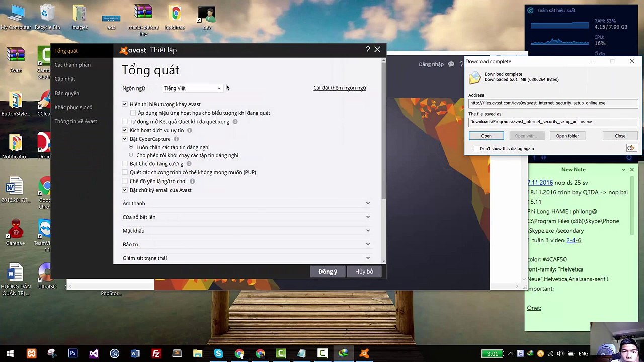Enable 'Quét các chương trình có thể không mong muốn (PUP)'
This screenshot has width=644, height=362.
[125, 172]
